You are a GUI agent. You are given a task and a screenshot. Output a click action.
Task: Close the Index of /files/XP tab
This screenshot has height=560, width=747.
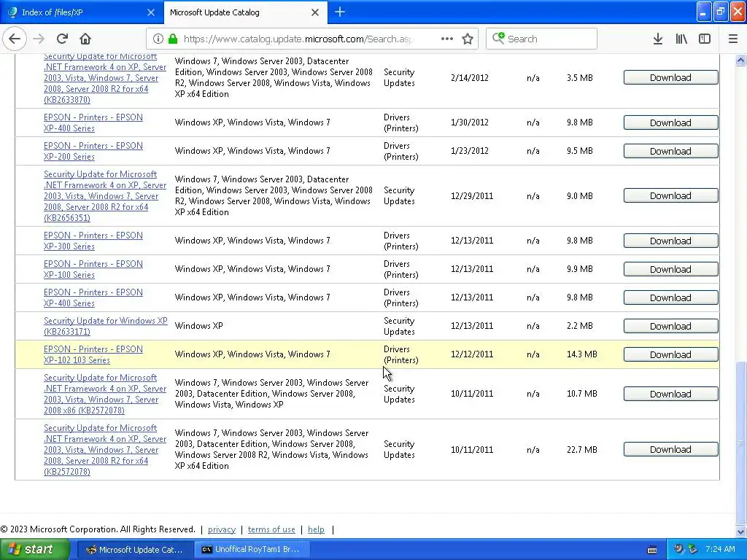150,12
